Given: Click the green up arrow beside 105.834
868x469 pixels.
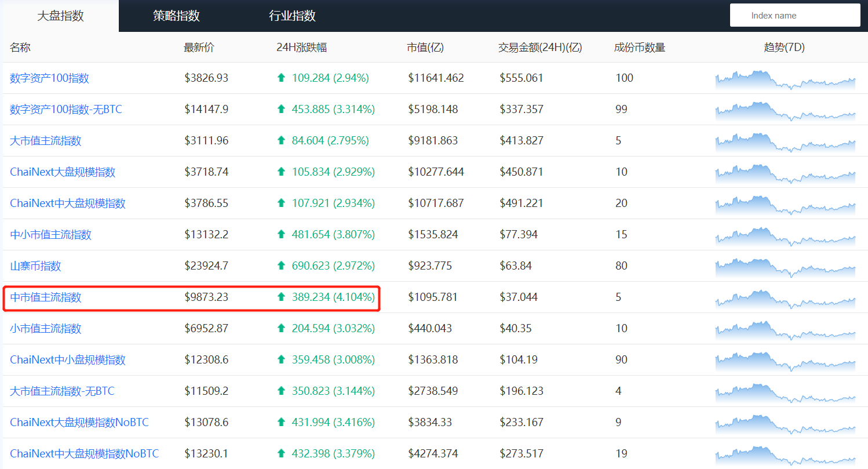Looking at the screenshot, I should (x=282, y=172).
